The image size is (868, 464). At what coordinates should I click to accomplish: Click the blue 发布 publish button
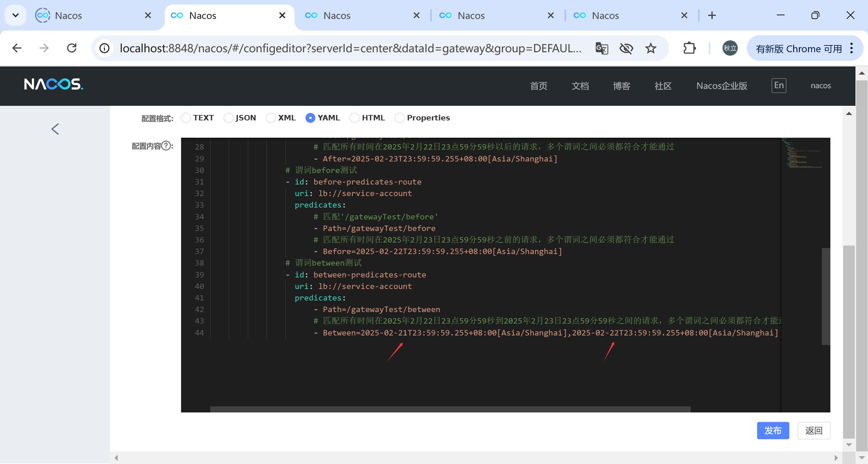point(773,430)
